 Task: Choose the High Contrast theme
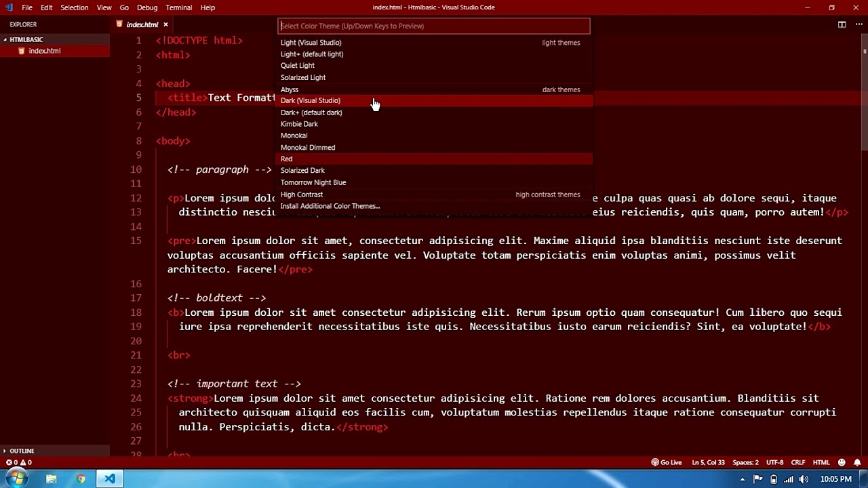(x=435, y=195)
